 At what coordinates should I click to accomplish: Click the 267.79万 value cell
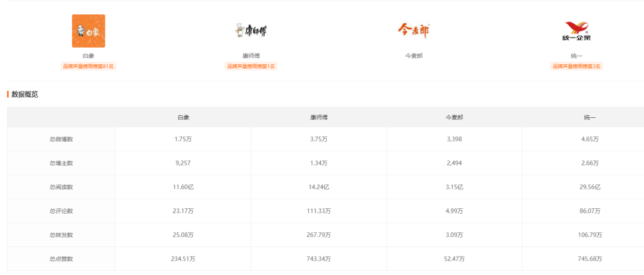318,235
